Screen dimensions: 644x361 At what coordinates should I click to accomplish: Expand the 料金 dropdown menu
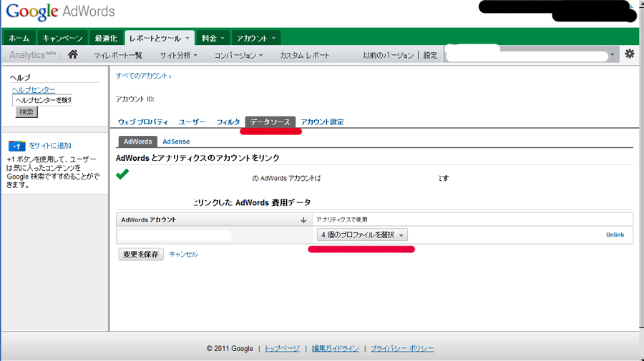(x=213, y=38)
